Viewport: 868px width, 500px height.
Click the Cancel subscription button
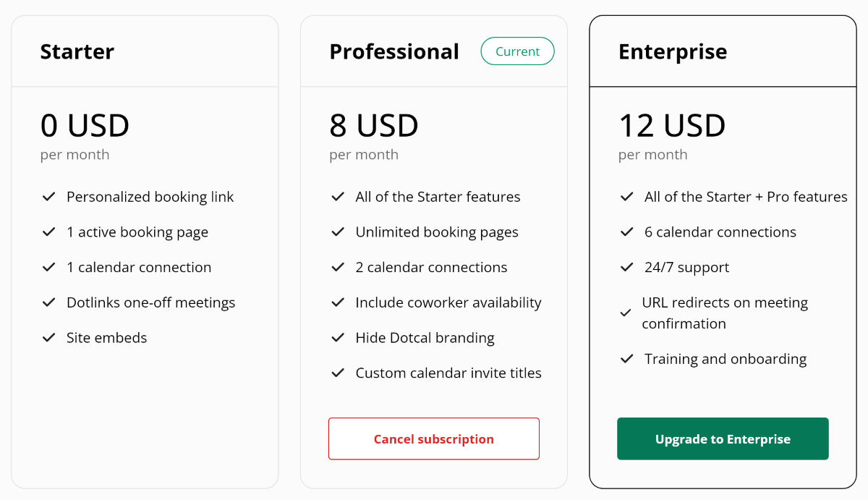(x=433, y=438)
